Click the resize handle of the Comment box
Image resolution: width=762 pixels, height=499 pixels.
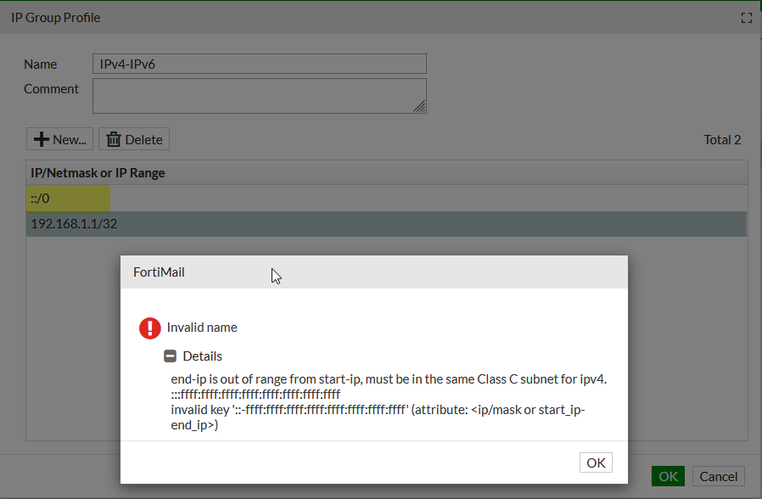click(x=419, y=106)
